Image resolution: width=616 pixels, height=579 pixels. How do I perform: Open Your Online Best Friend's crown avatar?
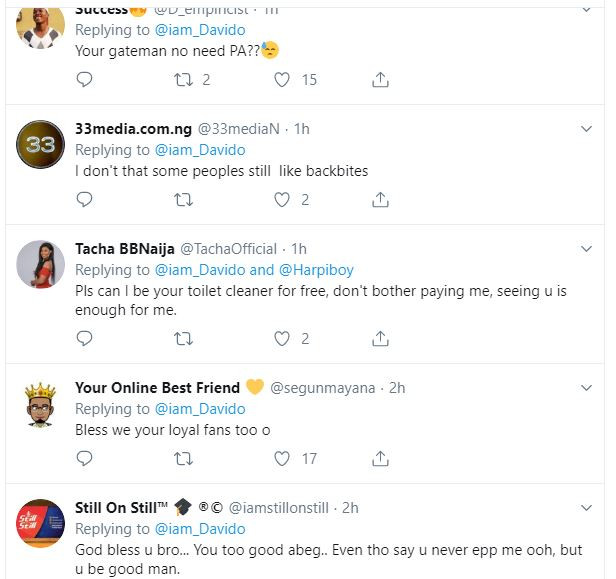coord(41,404)
